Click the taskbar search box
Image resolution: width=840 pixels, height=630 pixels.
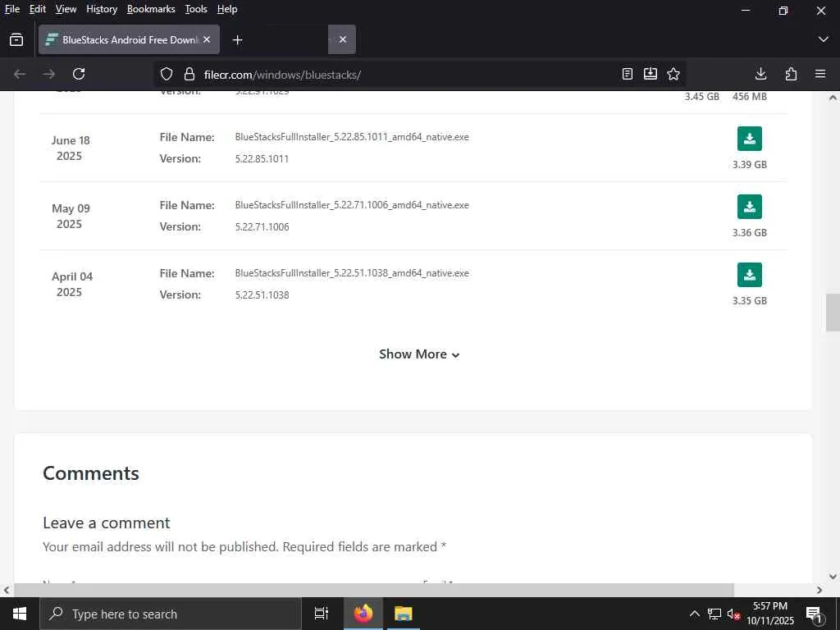point(171,614)
